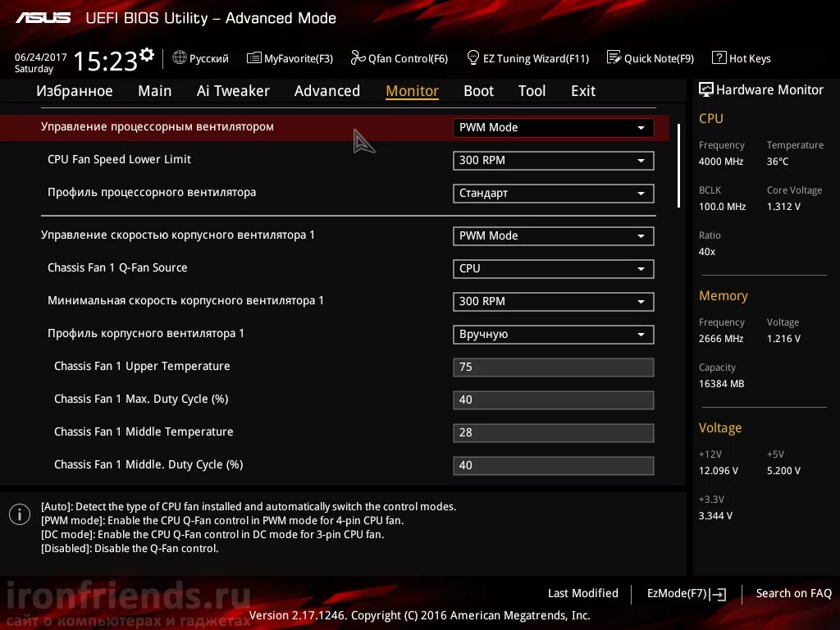Viewport: 840px width, 630px height.
Task: Click the EZ Tuning Wizard bulb icon
Action: [x=473, y=57]
